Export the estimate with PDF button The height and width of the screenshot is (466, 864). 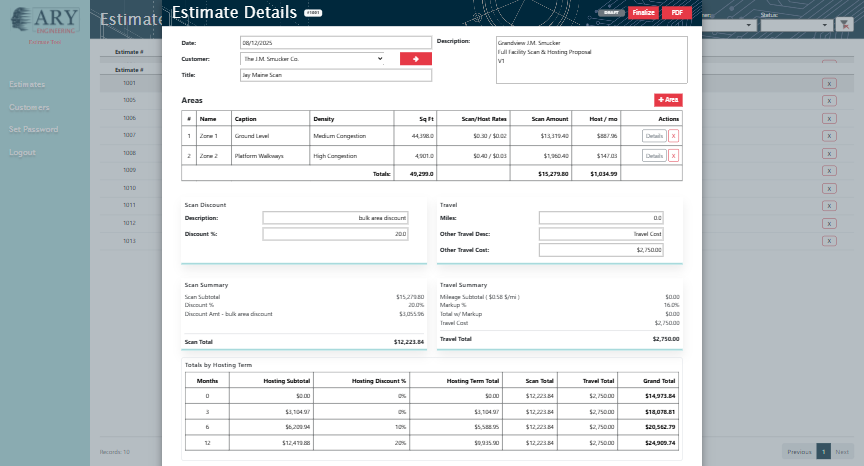[x=676, y=12]
